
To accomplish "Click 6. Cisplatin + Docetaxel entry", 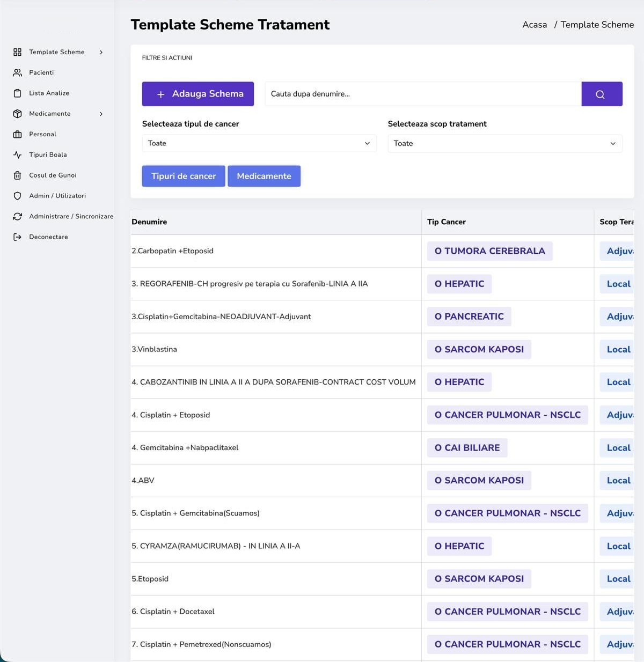I will click(173, 612).
